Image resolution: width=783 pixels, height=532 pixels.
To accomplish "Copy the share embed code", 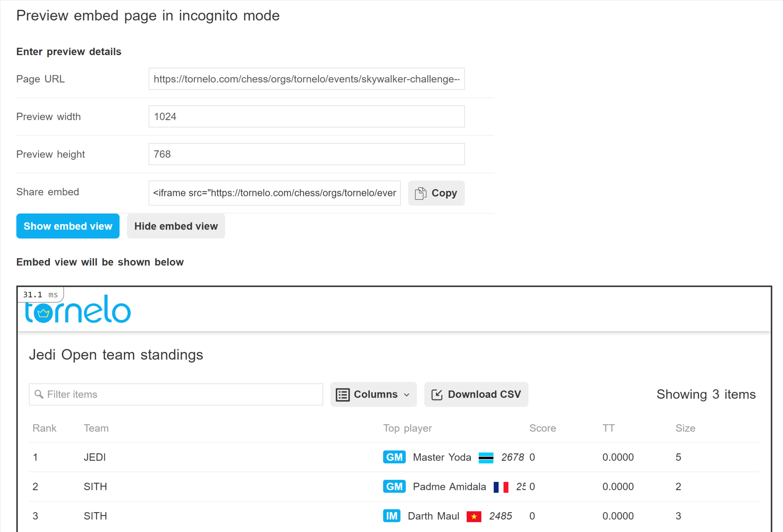I will (x=436, y=193).
